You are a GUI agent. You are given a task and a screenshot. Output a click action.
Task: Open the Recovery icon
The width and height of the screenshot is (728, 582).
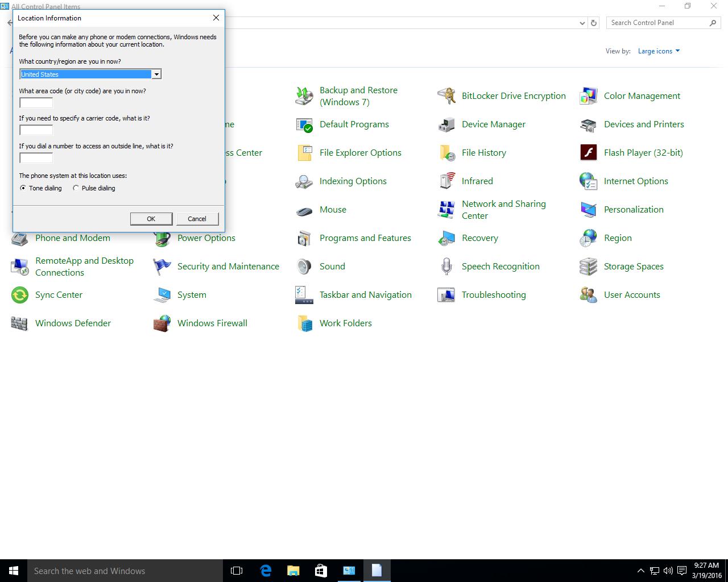point(446,238)
